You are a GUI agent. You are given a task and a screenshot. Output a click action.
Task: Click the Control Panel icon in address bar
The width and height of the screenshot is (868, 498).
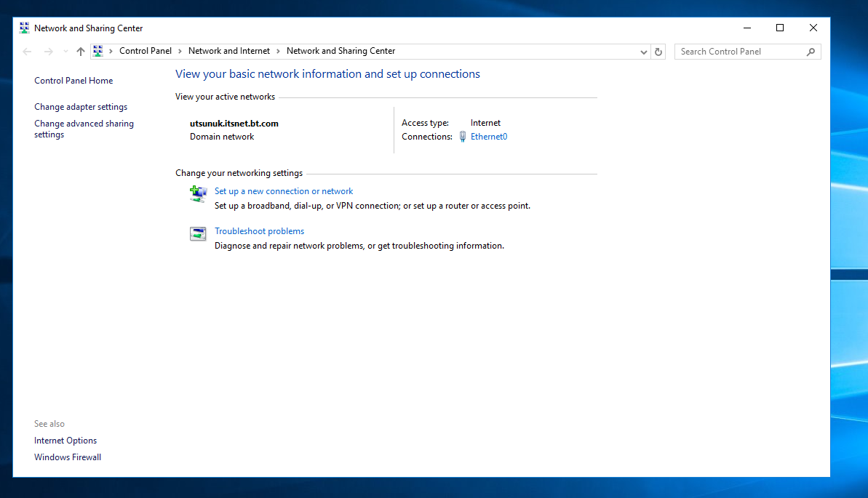click(x=98, y=51)
